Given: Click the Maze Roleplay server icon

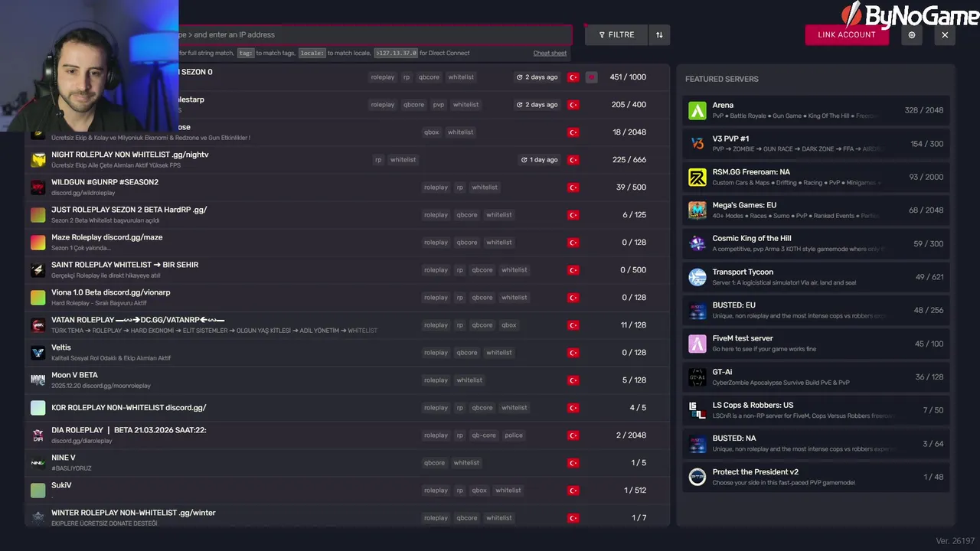Looking at the screenshot, I should tap(38, 243).
